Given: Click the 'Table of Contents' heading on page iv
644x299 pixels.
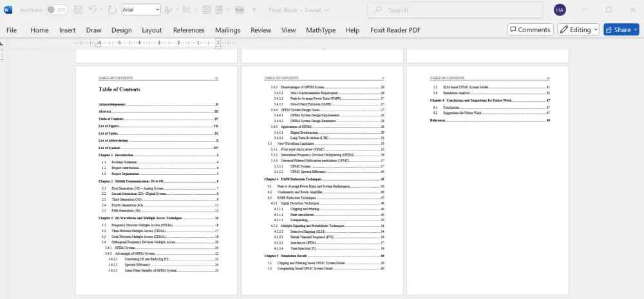Looking at the screenshot, I should pyautogui.click(x=119, y=89).
